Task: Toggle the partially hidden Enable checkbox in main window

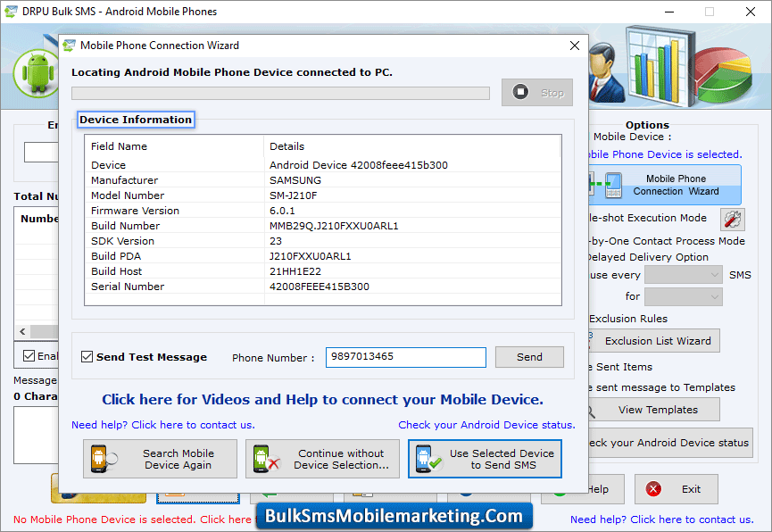Action: (29, 355)
